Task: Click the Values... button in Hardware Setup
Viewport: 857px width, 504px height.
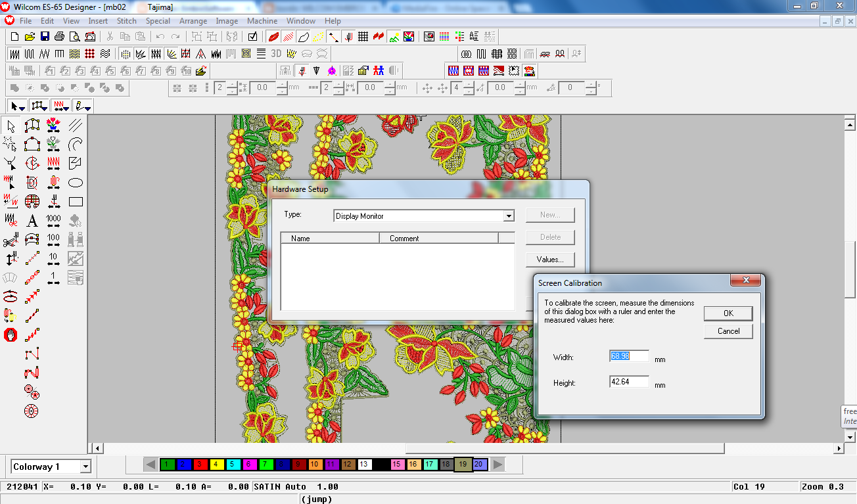Action: click(550, 260)
